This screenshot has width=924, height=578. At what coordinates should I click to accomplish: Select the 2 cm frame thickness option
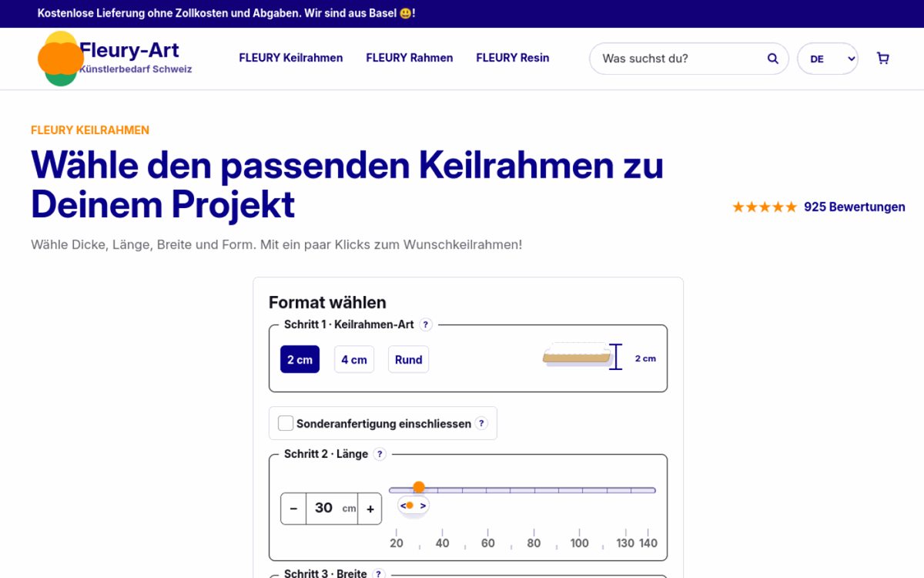pos(300,359)
